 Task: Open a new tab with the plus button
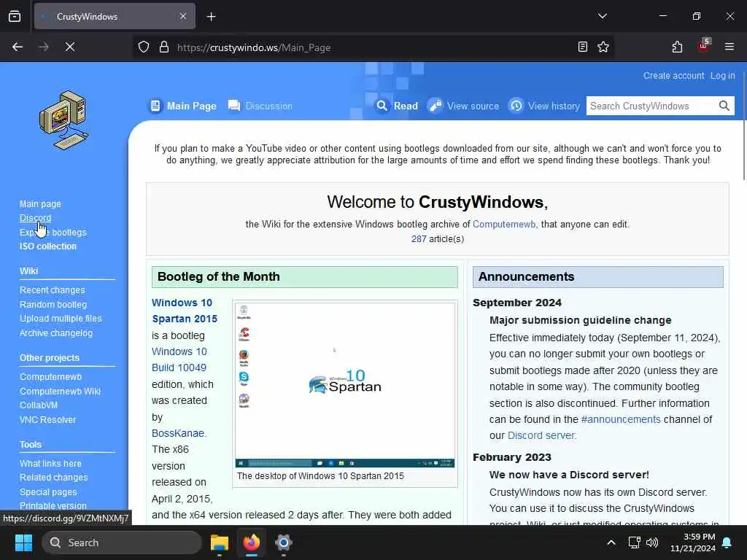tap(211, 17)
